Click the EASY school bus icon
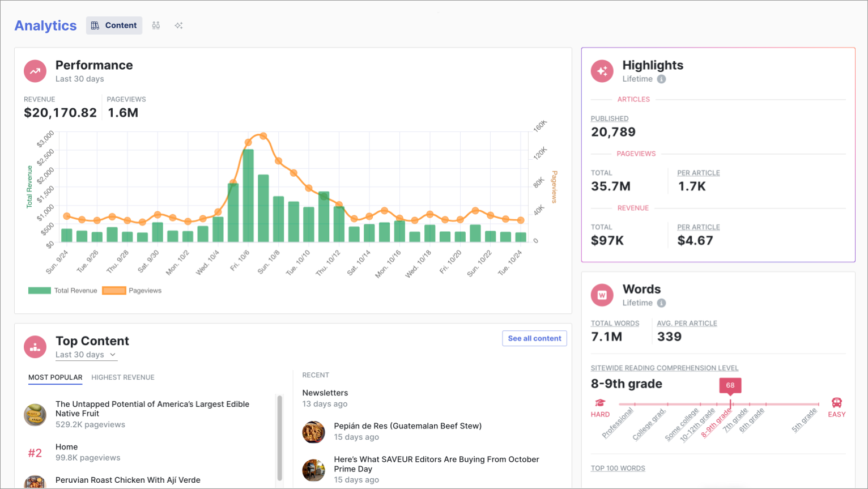Image resolution: width=868 pixels, height=489 pixels. [x=836, y=403]
